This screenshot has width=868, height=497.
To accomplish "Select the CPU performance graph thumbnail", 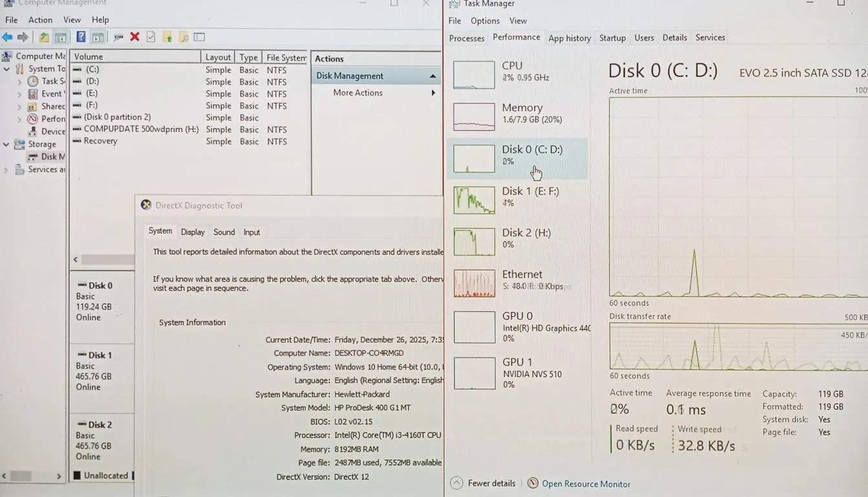I will [473, 75].
